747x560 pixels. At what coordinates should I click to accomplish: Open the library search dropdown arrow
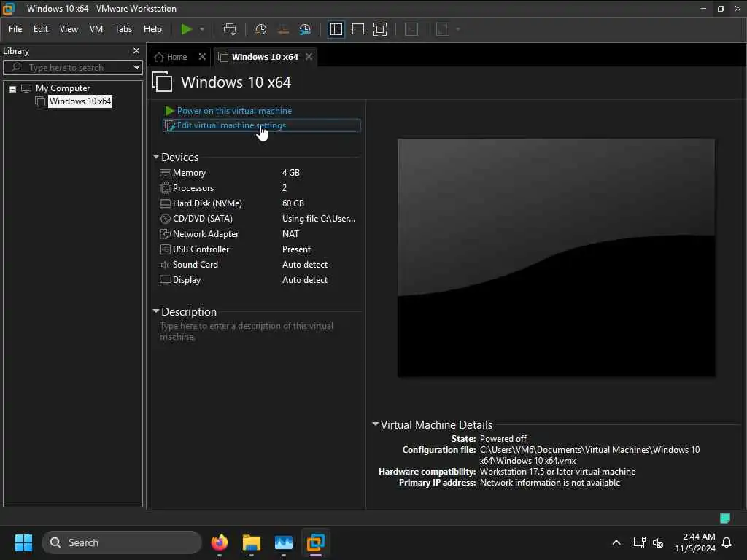(x=136, y=67)
